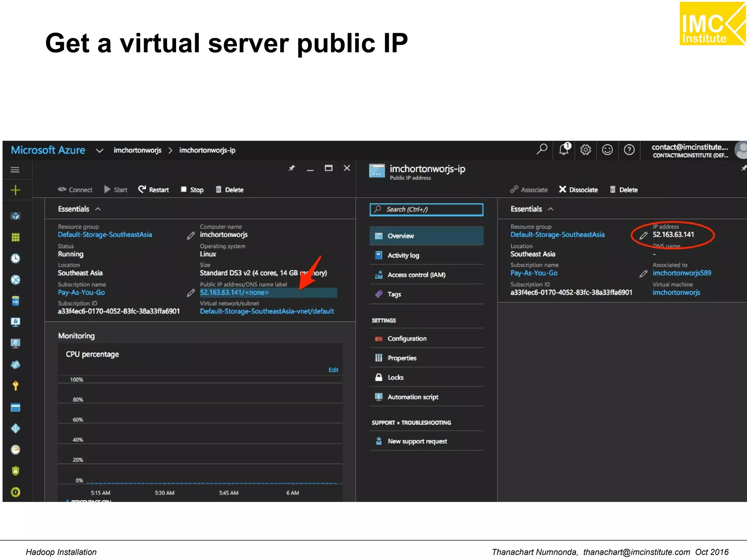Stop the virtual machine
The width and height of the screenshot is (747, 560).
pyautogui.click(x=192, y=190)
